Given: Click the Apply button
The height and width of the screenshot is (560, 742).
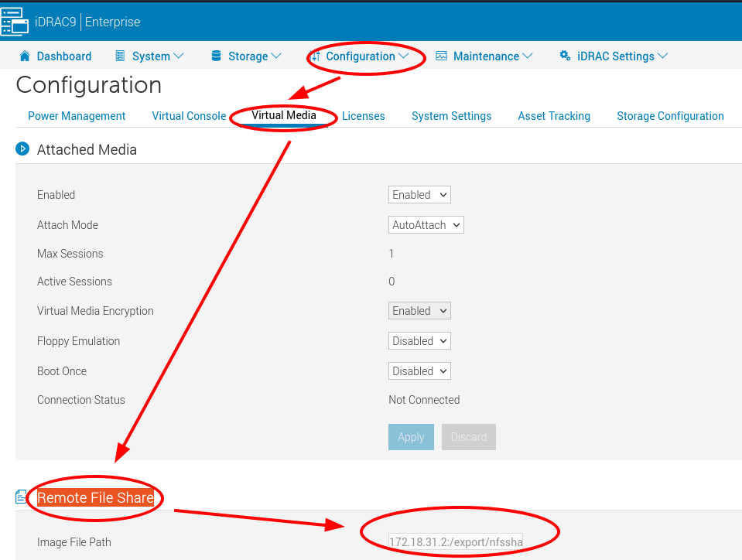Looking at the screenshot, I should [411, 437].
